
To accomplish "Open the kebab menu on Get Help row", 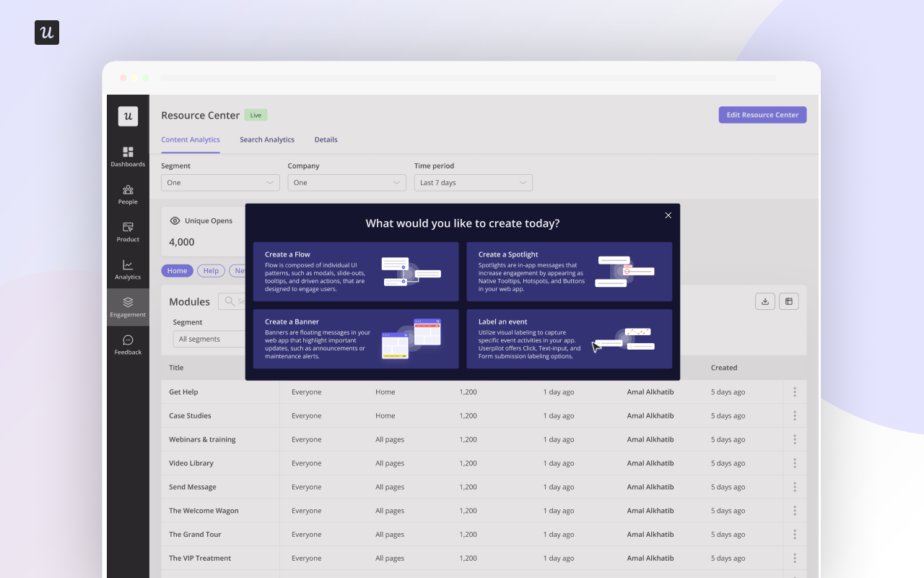I will (x=794, y=392).
